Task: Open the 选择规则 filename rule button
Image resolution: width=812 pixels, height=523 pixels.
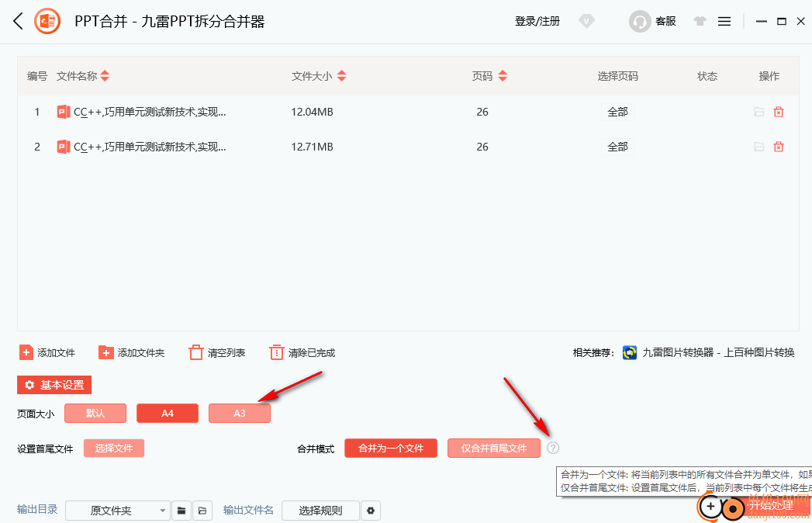Action: tap(320, 511)
